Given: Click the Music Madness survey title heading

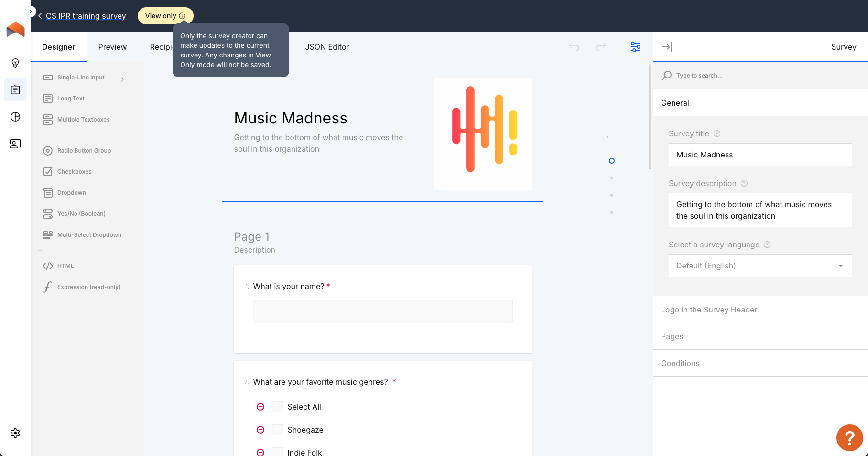Looking at the screenshot, I should tap(291, 118).
